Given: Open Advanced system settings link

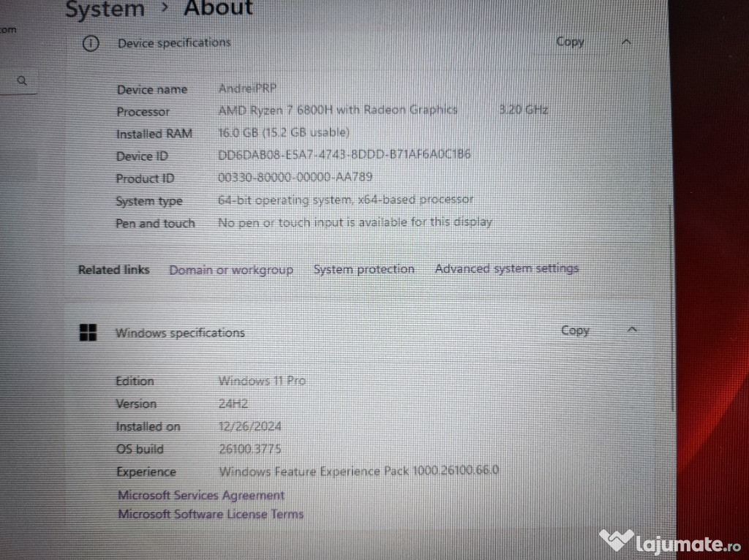Looking at the screenshot, I should (x=507, y=269).
